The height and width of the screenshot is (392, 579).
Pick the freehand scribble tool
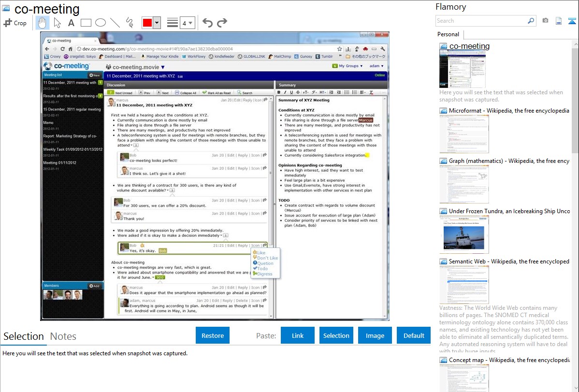coord(130,23)
